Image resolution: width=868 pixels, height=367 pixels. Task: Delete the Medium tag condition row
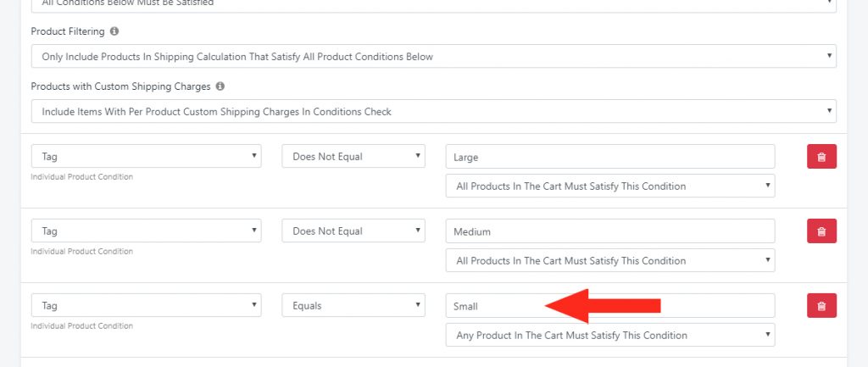821,231
